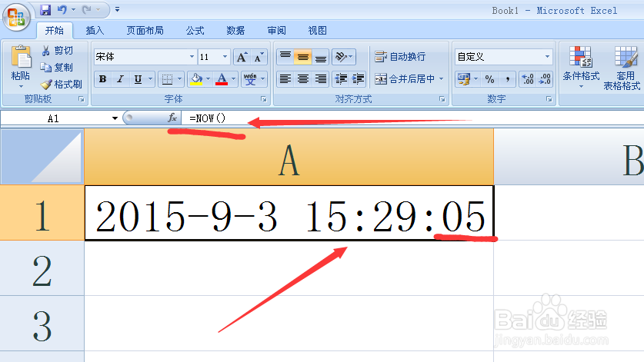Apply cell borders icon
Screen dimensions: 644x362
[x=167, y=79]
